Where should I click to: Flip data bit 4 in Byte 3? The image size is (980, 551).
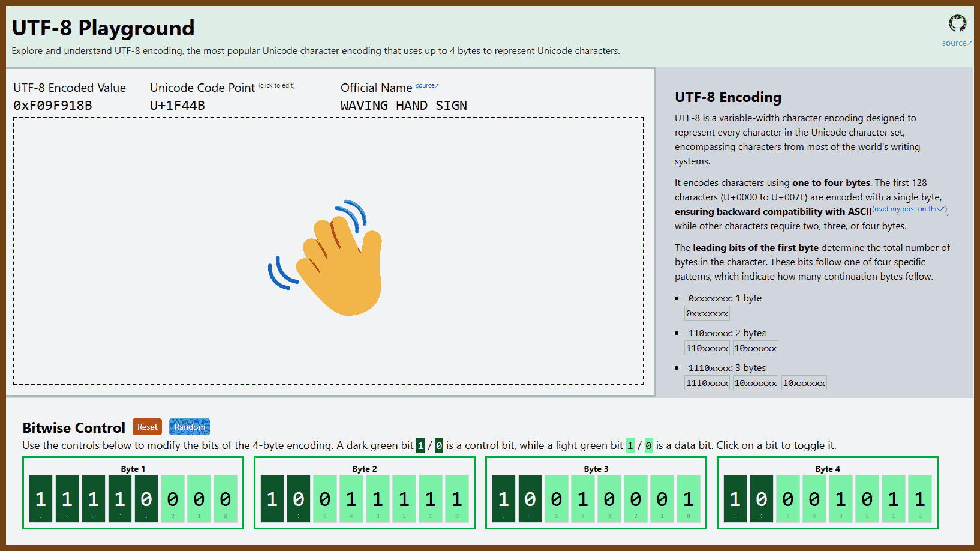coord(583,499)
